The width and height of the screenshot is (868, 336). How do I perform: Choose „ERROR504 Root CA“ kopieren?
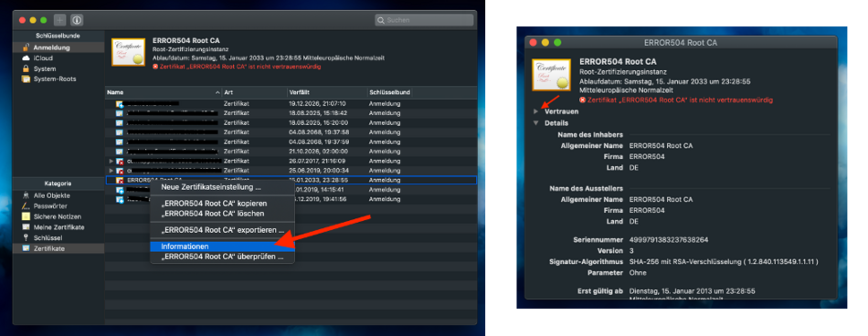click(223, 203)
